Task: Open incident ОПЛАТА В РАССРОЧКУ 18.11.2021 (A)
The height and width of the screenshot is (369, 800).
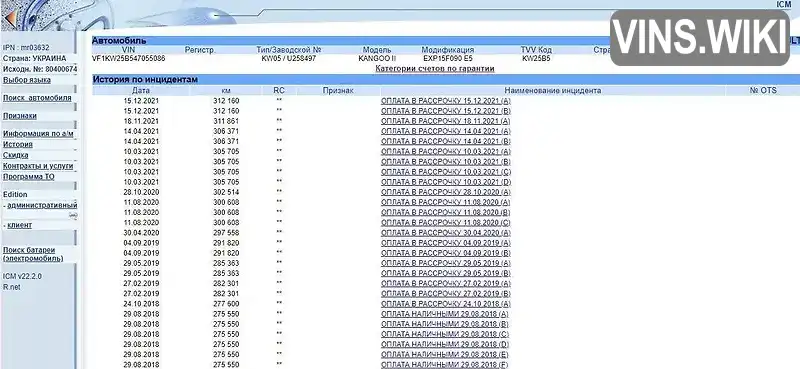Action: (x=445, y=121)
